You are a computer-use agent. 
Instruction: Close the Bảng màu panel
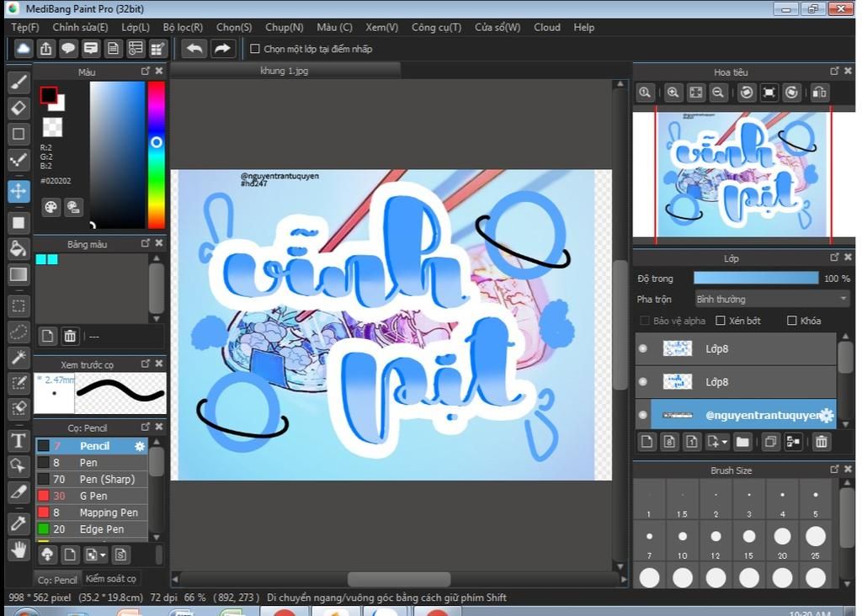(x=159, y=243)
